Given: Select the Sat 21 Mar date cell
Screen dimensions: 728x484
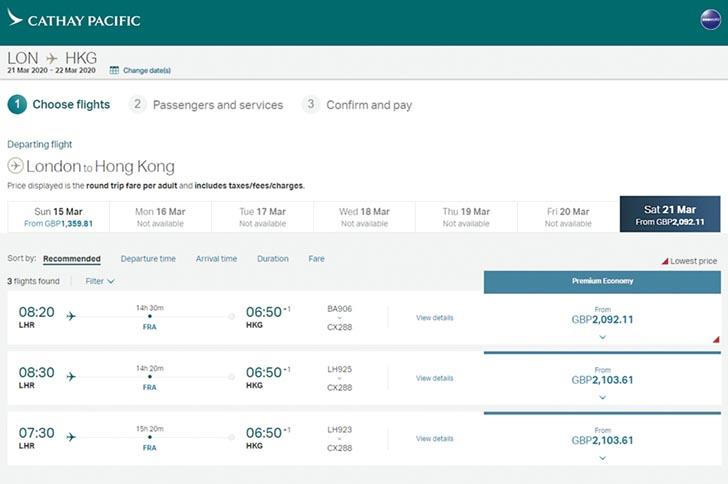Looking at the screenshot, I should point(669,215).
